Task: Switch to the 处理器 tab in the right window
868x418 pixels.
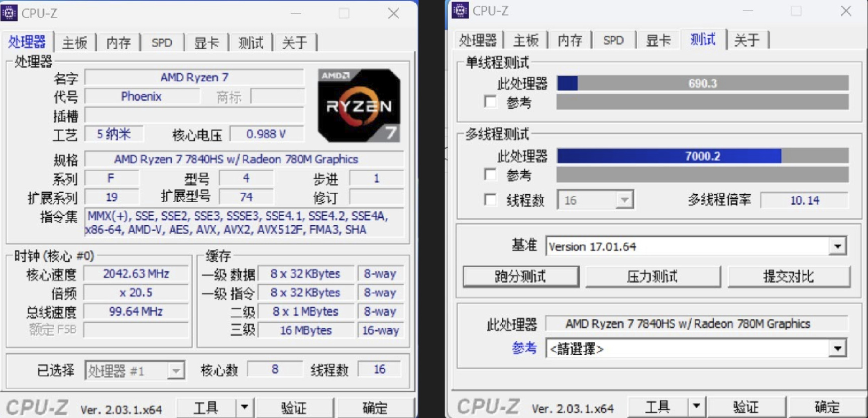Action: coord(478,40)
